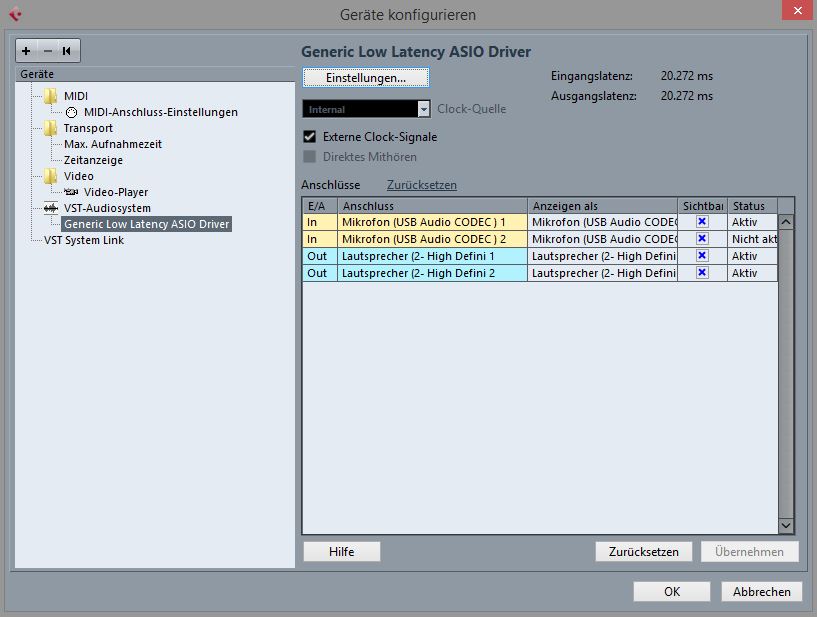This screenshot has height=617, width=817.
Task: Click the Anschluss column header
Action: pos(432,206)
